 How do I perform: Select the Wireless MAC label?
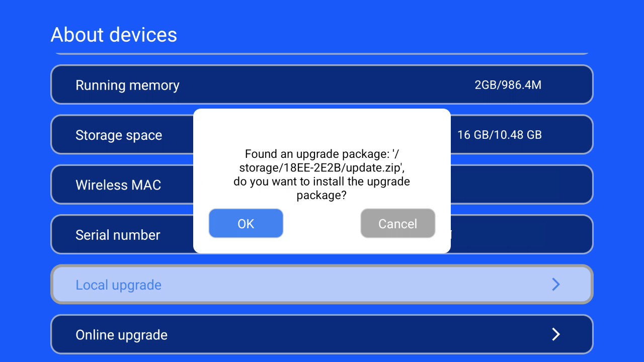coord(118,185)
